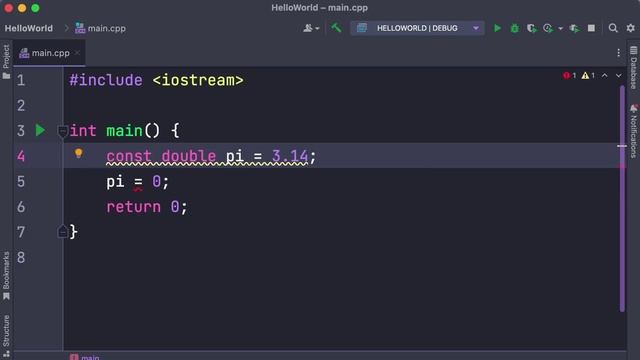Screen dimensions: 640x360
Task: Start debugging with the bug icon
Action: pos(515,28)
